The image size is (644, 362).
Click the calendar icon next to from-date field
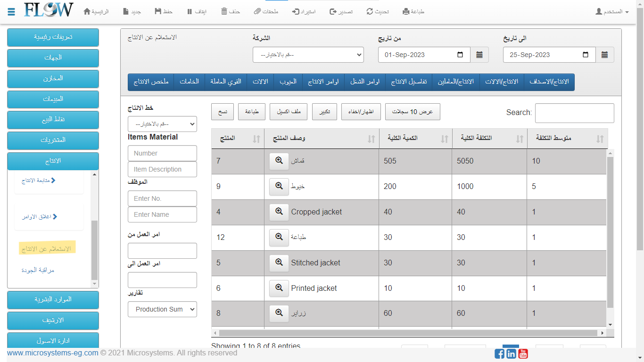pos(479,55)
